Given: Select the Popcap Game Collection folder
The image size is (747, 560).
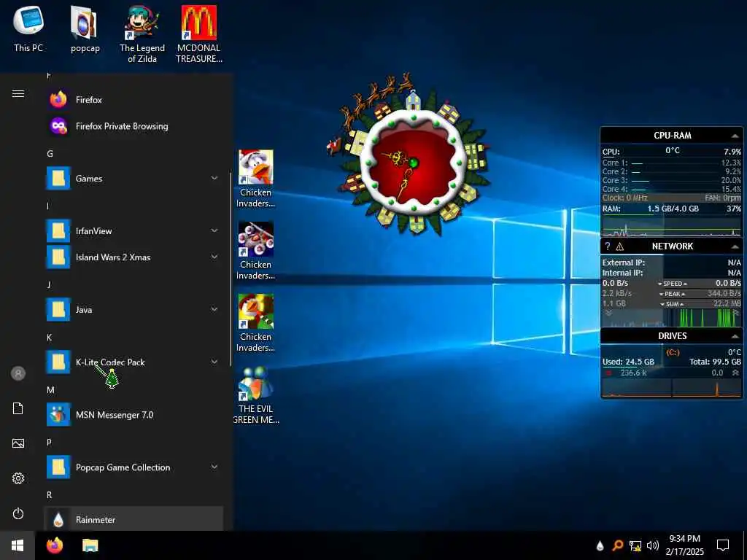Looking at the screenshot, I should click(134, 467).
